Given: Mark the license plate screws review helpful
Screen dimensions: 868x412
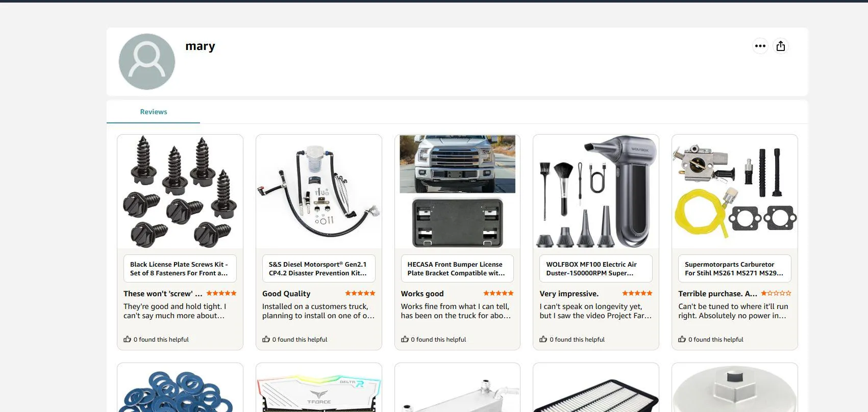Looking at the screenshot, I should tap(127, 339).
